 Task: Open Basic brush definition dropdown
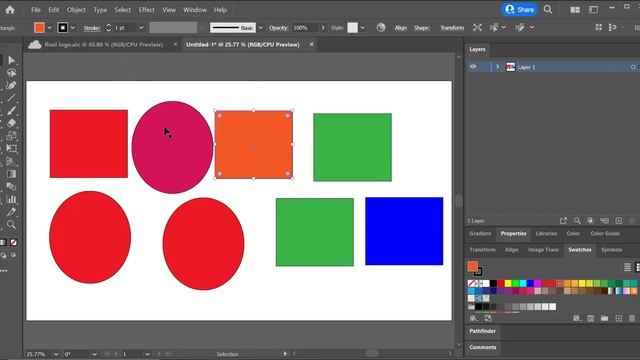point(260,28)
